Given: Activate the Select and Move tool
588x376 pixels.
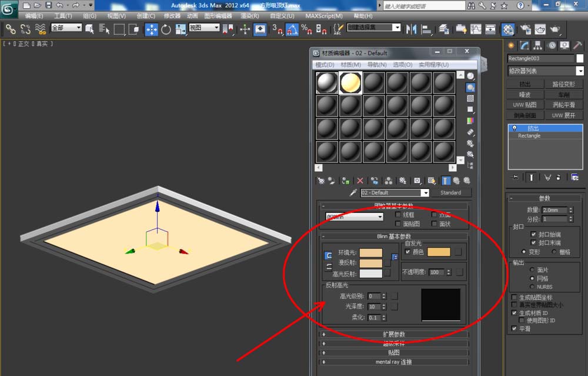Looking at the screenshot, I should pyautogui.click(x=151, y=29).
